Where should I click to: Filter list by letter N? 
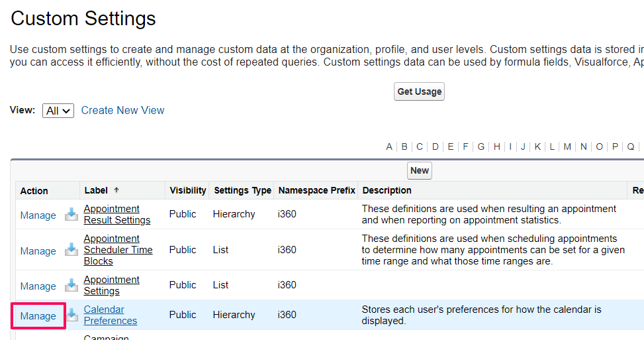coord(583,146)
